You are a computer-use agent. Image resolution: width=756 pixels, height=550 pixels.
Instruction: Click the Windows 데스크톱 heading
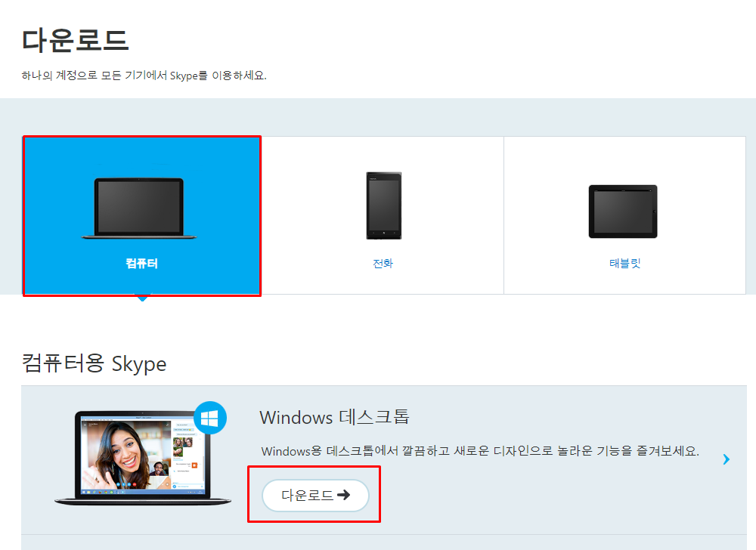(335, 417)
